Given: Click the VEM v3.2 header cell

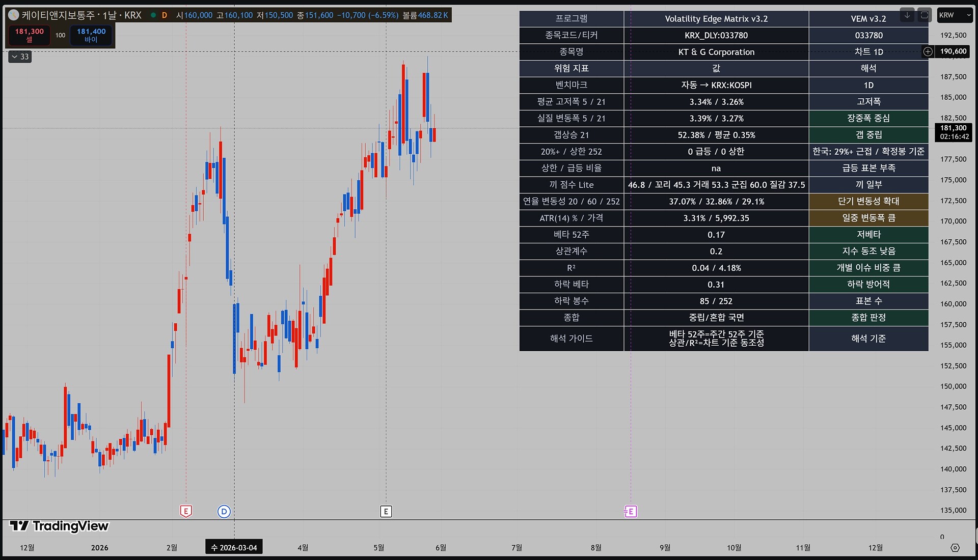Looking at the screenshot, I should [868, 19].
